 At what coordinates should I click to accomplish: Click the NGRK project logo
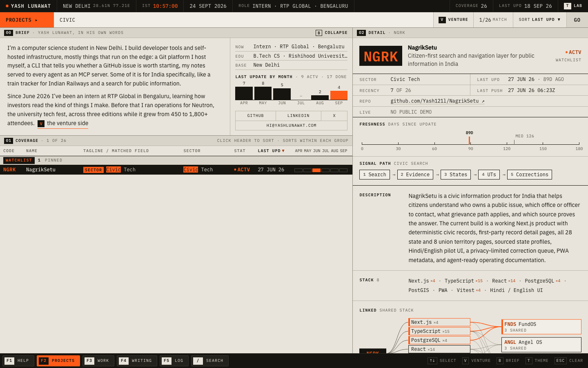381,56
